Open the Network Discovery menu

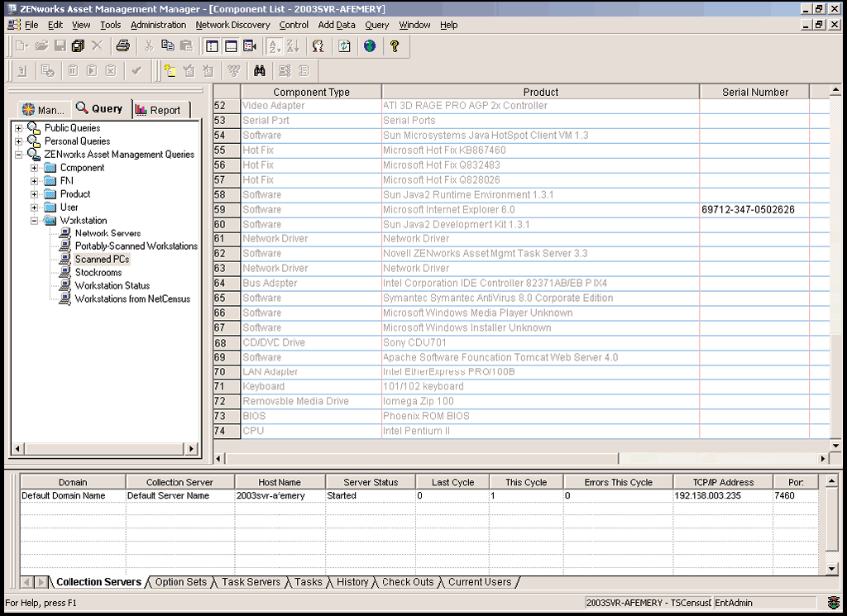coord(232,25)
